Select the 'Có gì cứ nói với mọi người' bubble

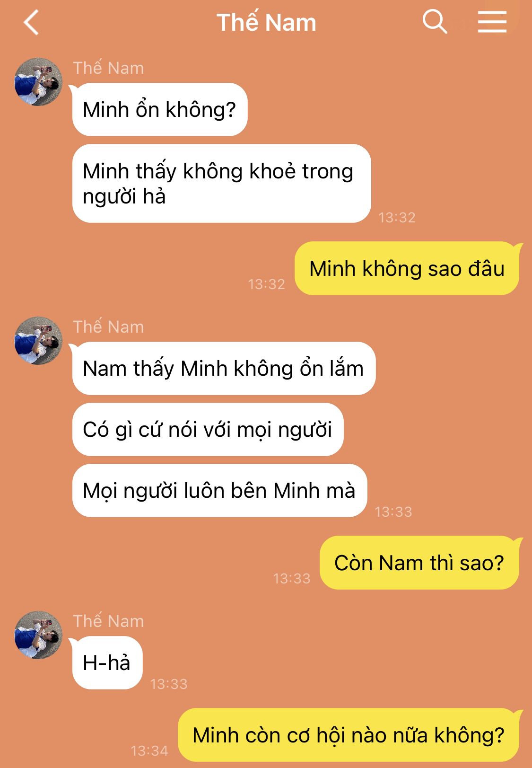pyautogui.click(x=208, y=430)
